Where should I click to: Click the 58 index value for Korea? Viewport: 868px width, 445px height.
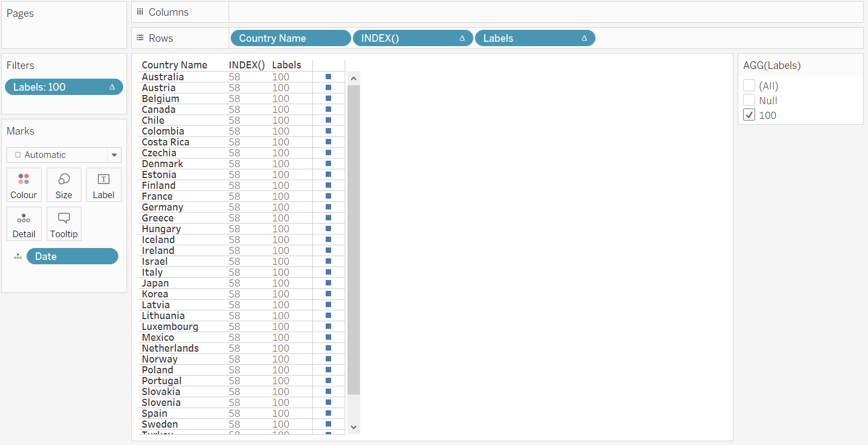point(234,294)
